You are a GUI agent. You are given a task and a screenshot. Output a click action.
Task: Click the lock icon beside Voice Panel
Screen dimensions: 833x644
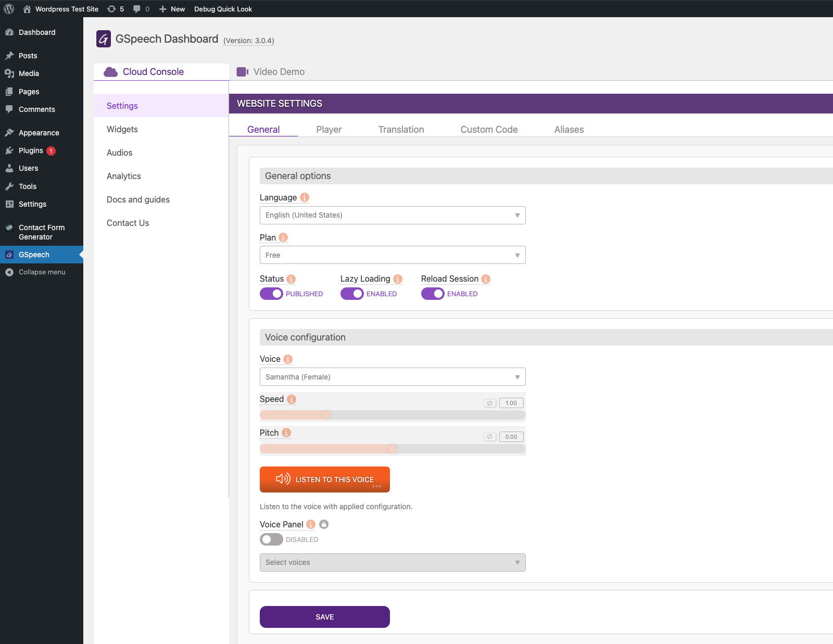coord(324,524)
